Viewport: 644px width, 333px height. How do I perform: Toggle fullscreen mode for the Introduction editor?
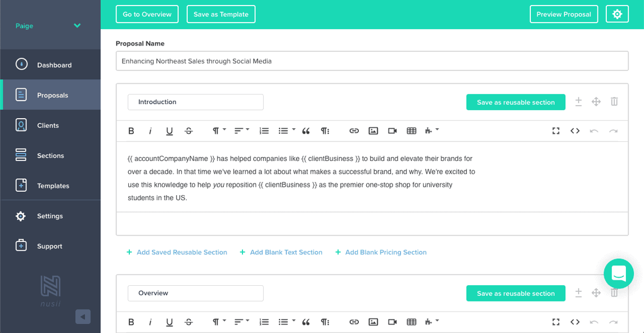[556, 130]
